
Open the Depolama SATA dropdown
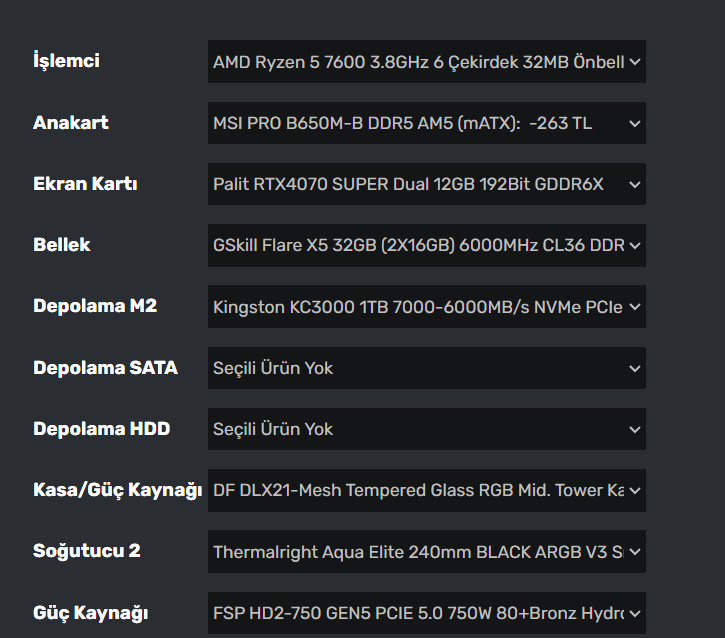pos(427,368)
